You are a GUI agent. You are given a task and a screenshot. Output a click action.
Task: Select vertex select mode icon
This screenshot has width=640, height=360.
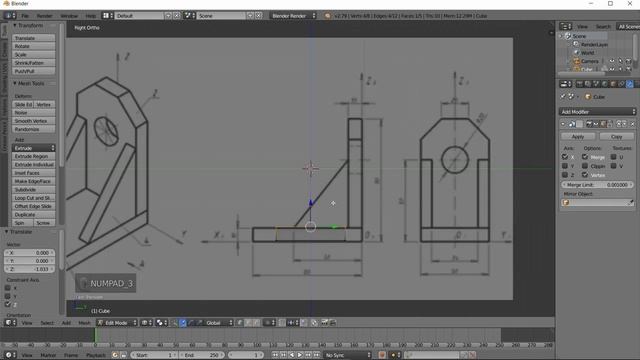click(240, 323)
